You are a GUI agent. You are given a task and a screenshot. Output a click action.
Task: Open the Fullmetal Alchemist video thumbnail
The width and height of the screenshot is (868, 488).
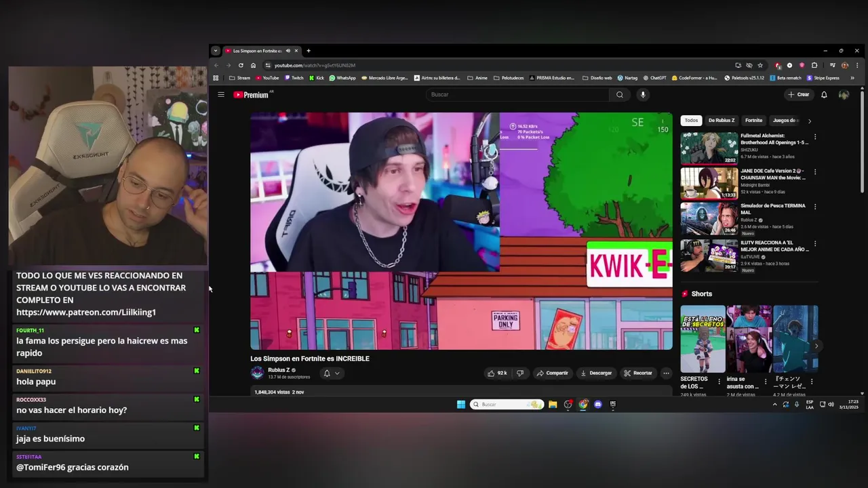[x=709, y=148]
